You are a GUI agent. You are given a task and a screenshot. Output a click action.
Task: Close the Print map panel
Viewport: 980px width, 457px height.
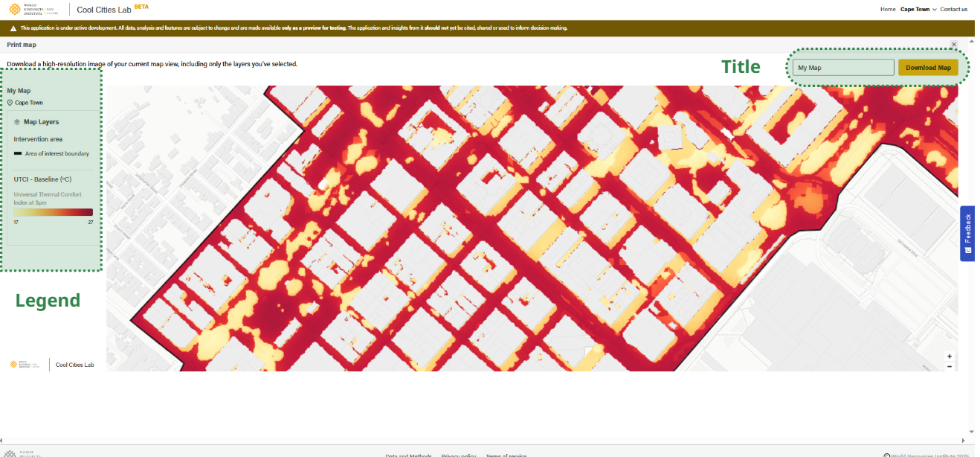pyautogui.click(x=954, y=45)
